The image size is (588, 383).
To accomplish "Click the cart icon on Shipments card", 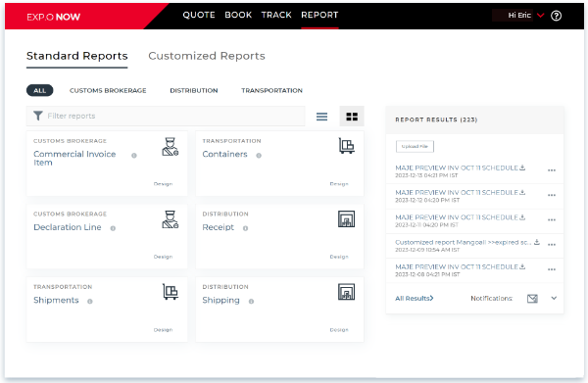I will pos(171,292).
